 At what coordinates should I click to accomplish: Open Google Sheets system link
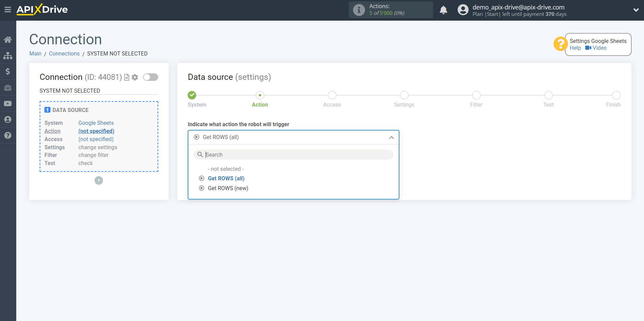point(96,123)
